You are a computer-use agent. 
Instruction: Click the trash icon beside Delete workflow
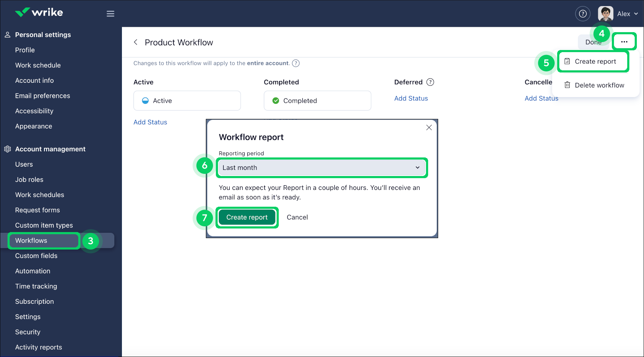point(568,85)
